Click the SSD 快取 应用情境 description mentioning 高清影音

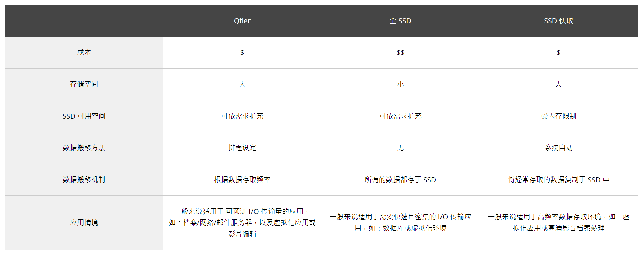coord(558,222)
